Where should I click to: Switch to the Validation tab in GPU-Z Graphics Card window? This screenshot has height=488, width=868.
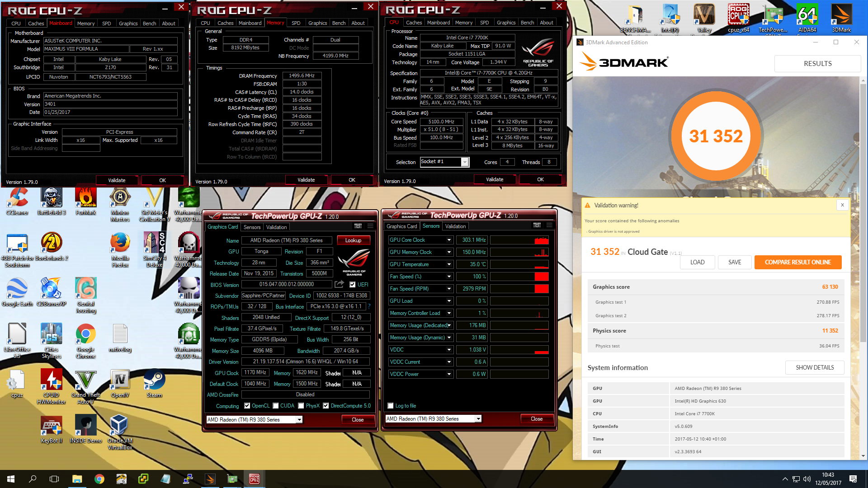click(276, 227)
